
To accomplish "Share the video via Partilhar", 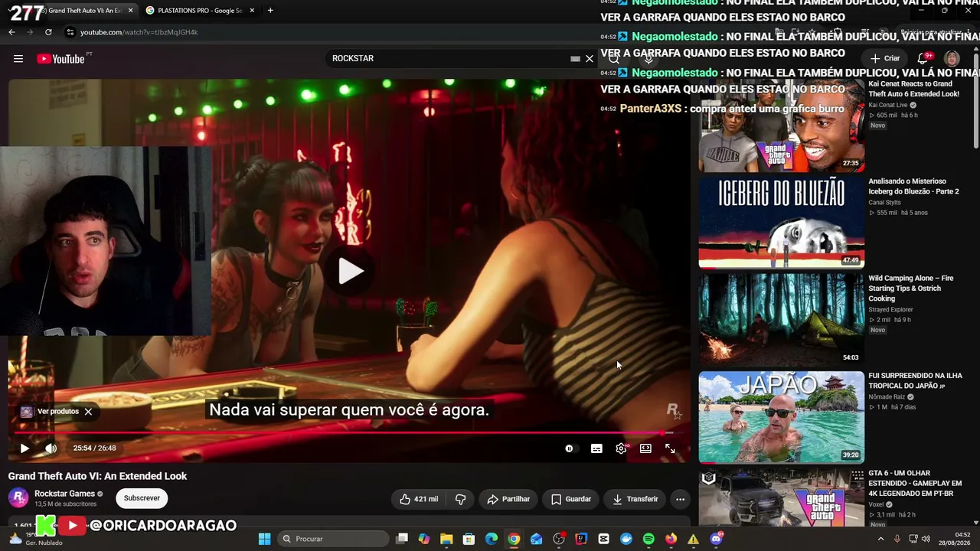I will click(508, 499).
